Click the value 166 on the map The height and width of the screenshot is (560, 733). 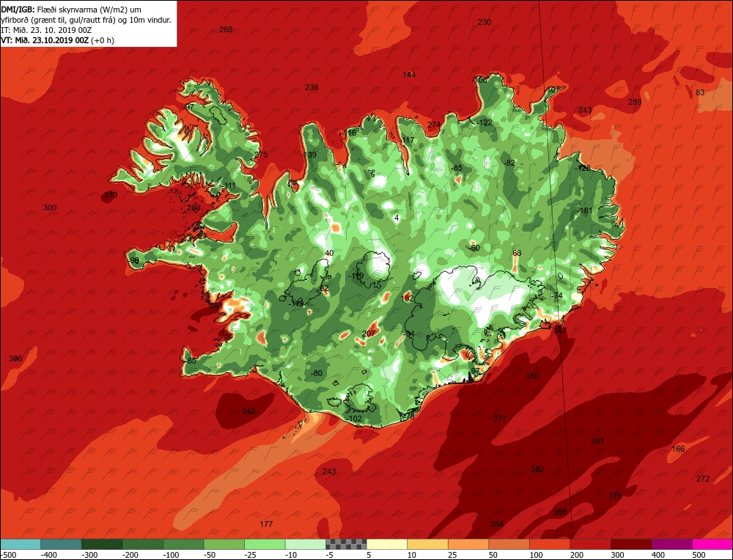coord(678,449)
